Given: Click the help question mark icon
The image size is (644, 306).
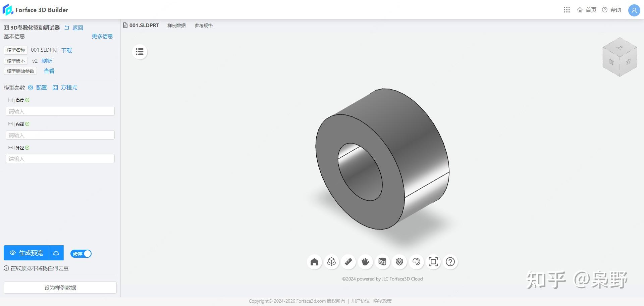Looking at the screenshot, I should pyautogui.click(x=450, y=262).
